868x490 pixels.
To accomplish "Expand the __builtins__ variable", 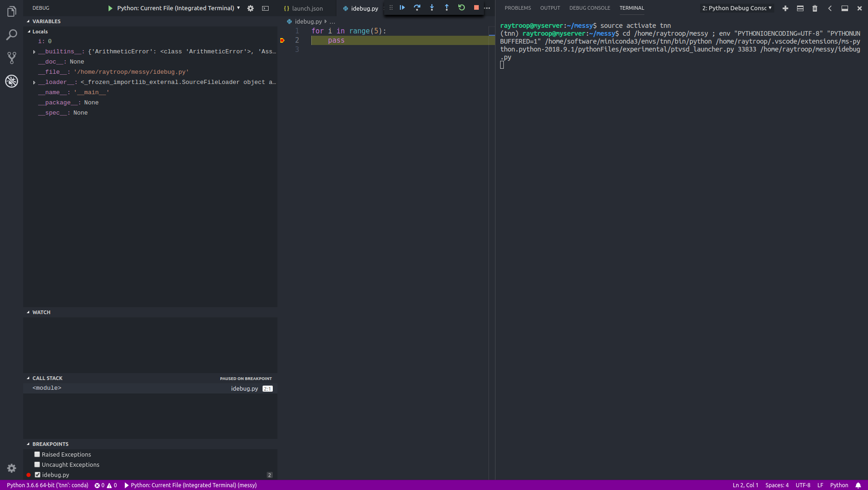I will coord(33,52).
